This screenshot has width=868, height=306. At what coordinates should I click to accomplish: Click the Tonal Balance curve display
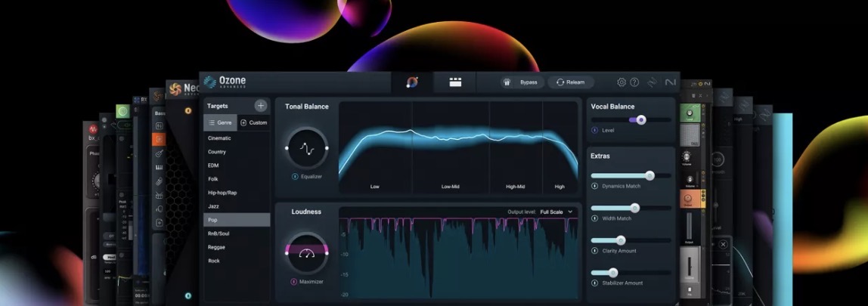coord(458,147)
